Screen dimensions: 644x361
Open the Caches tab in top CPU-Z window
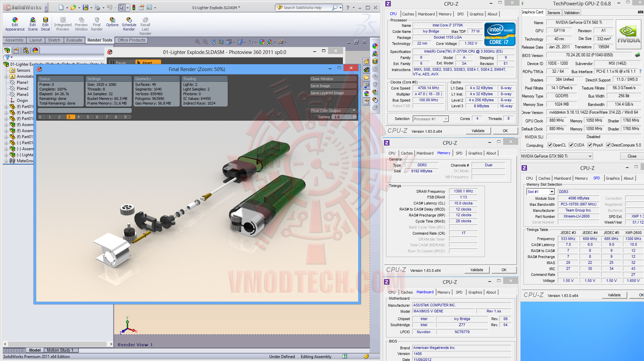408,14
